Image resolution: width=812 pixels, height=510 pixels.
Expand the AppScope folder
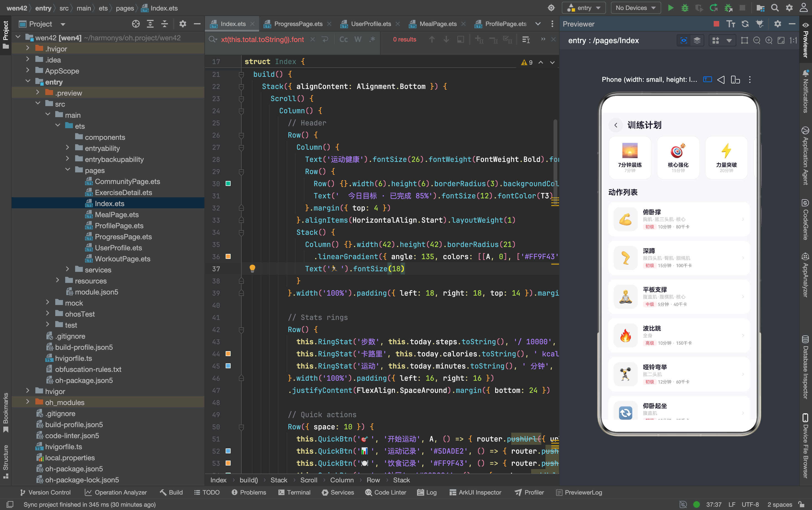point(28,70)
